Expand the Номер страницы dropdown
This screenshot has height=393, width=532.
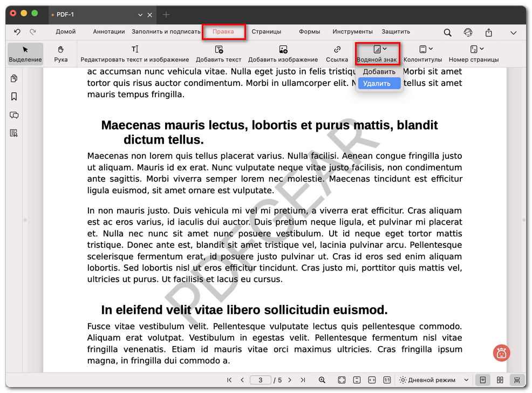tap(473, 53)
